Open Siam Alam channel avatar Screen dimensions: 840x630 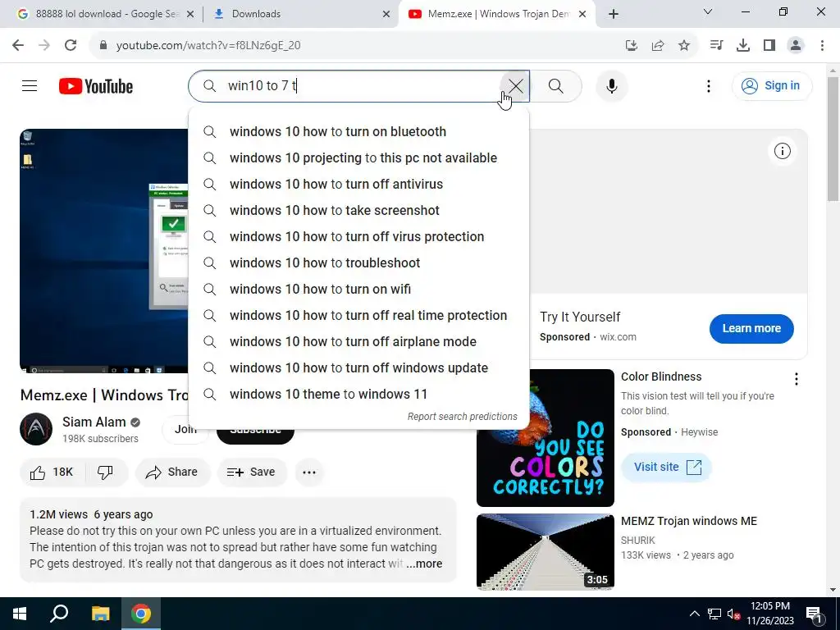click(36, 429)
